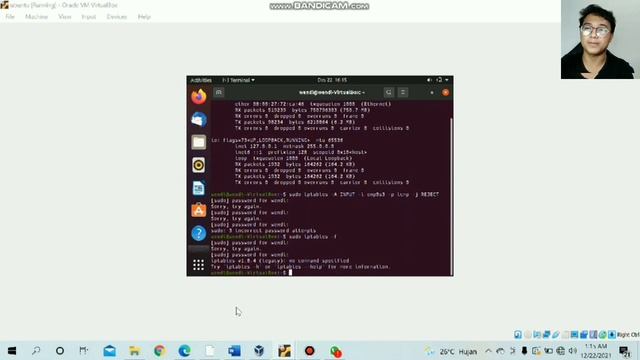Expand hidden system tray icons chevron

(488, 351)
